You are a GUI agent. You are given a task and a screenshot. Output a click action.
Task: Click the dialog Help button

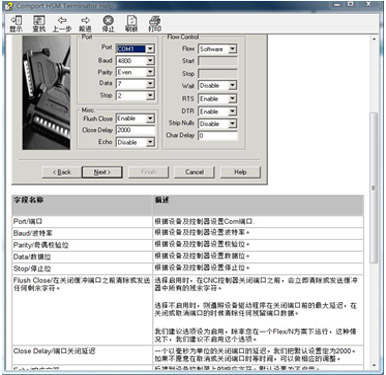click(x=240, y=172)
